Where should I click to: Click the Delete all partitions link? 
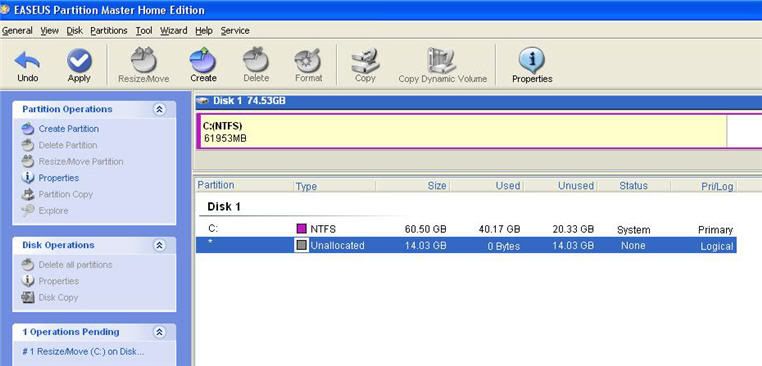pyautogui.click(x=75, y=265)
